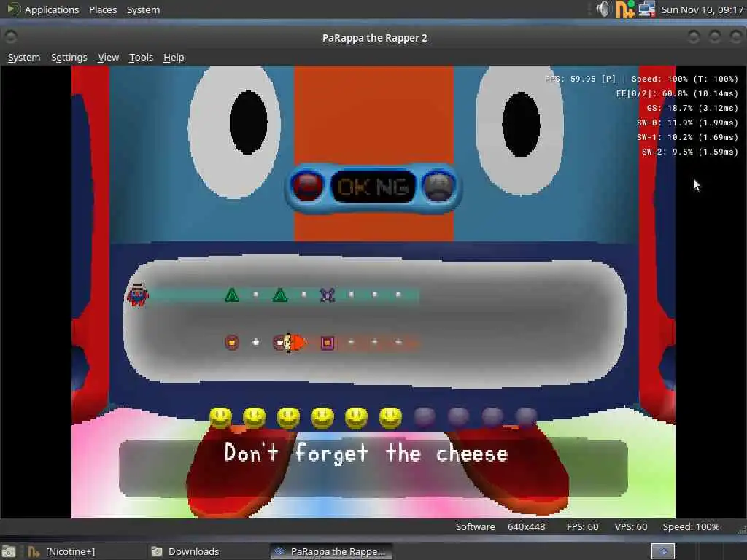The height and width of the screenshot is (560, 747).
Task: Click the show desktop icon in bottom panel
Action: (x=9, y=551)
